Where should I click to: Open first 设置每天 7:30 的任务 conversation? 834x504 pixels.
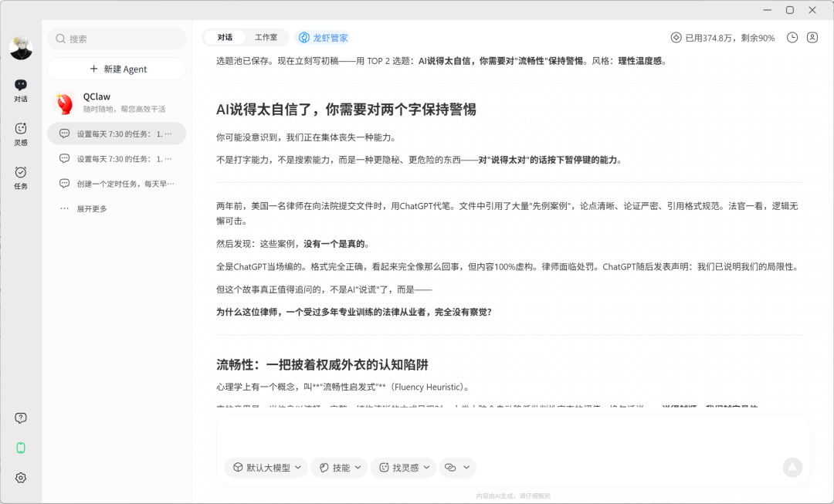(x=117, y=134)
